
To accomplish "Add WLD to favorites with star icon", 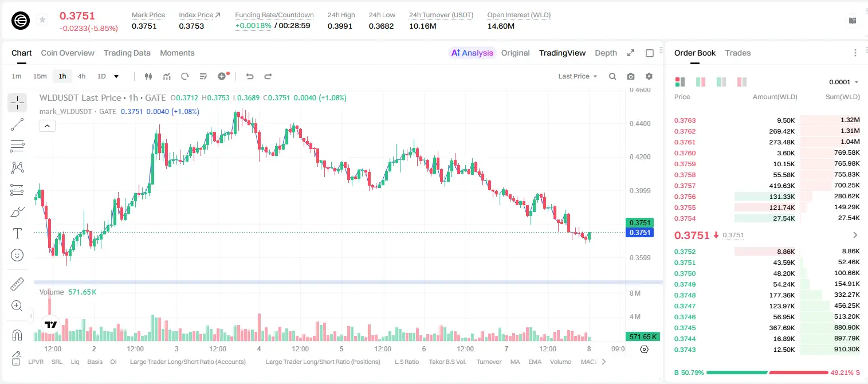I will click(42, 20).
